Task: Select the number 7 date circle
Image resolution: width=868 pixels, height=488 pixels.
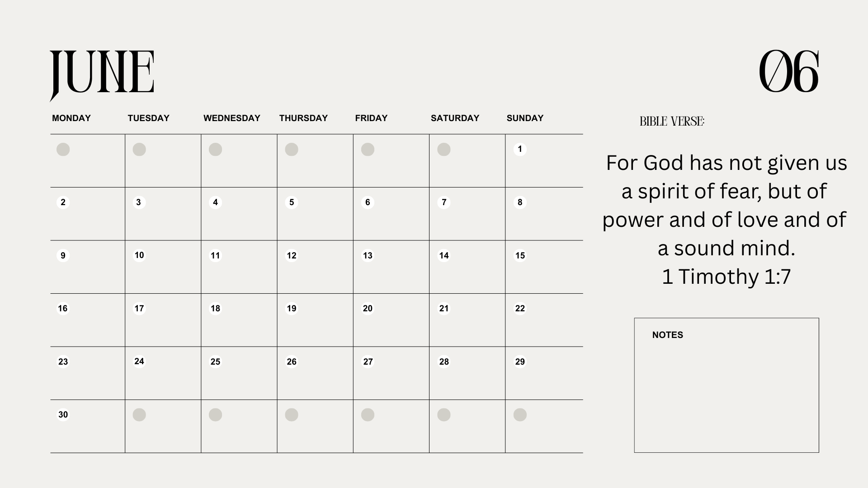Action: (444, 202)
